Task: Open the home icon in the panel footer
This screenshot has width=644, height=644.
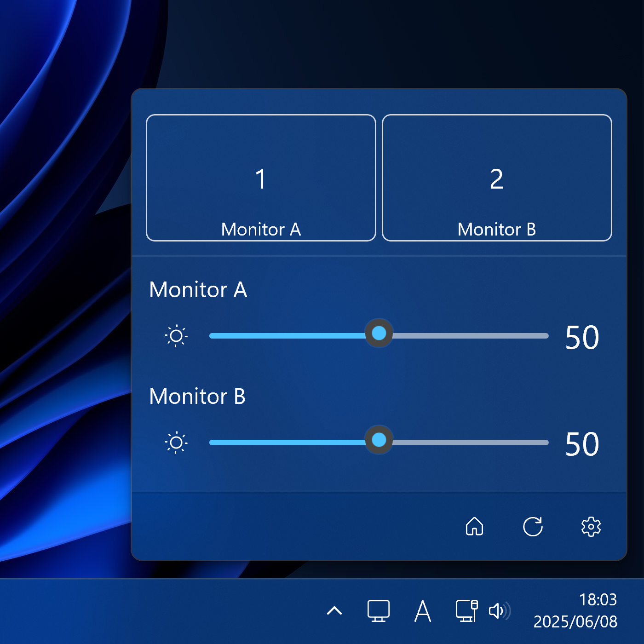Action: (474, 526)
